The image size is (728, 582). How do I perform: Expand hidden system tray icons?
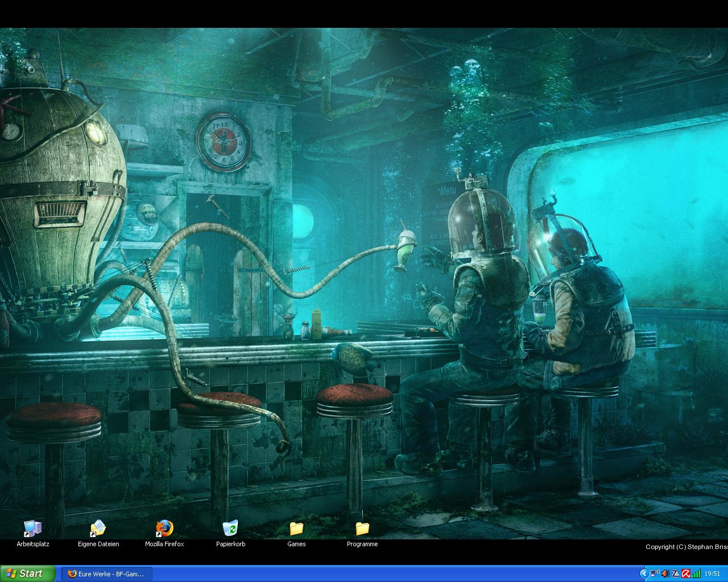pos(644,573)
